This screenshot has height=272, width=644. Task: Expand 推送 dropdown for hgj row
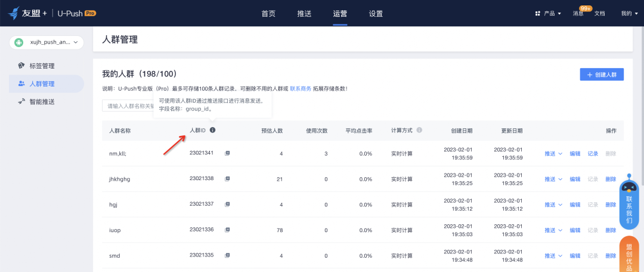click(x=553, y=205)
